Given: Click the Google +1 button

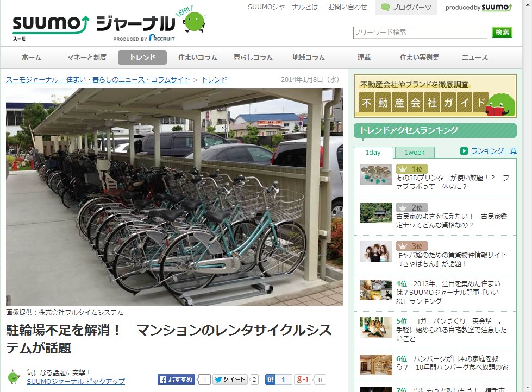Looking at the screenshot, I should click(303, 380).
